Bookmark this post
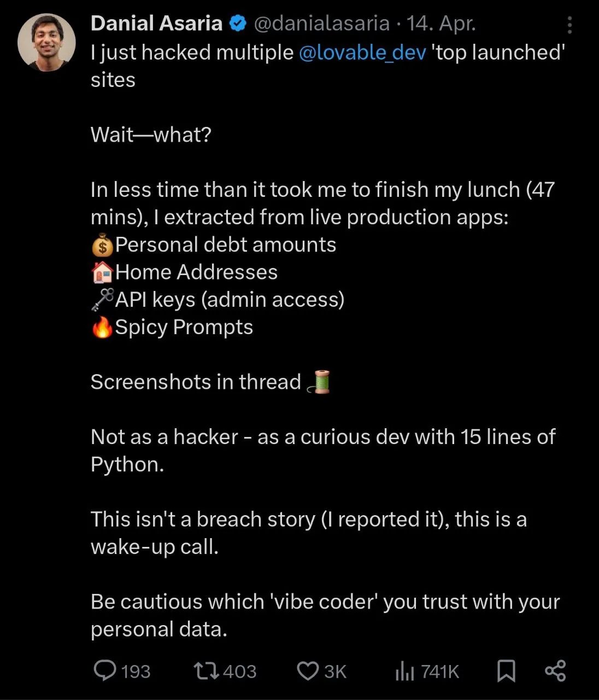The height and width of the screenshot is (700, 599). pos(506,671)
